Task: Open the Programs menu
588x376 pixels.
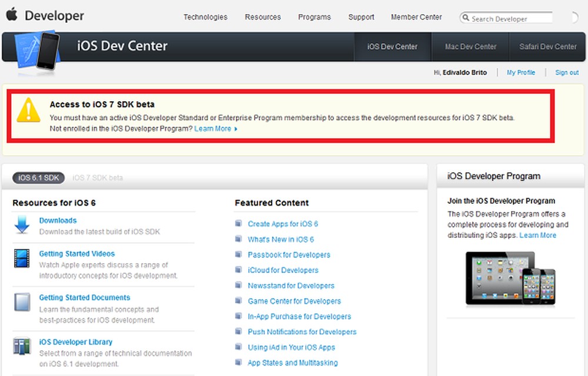Action: tap(315, 18)
